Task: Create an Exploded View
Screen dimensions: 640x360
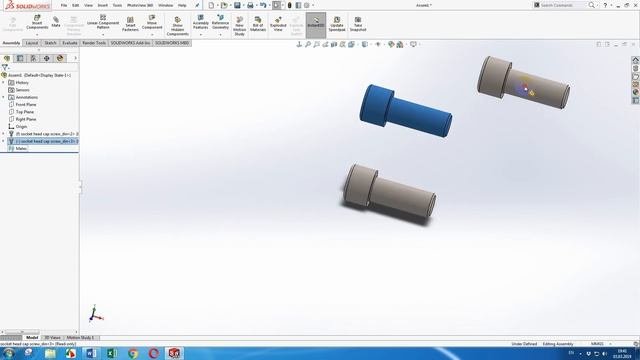Action: click(x=278, y=24)
